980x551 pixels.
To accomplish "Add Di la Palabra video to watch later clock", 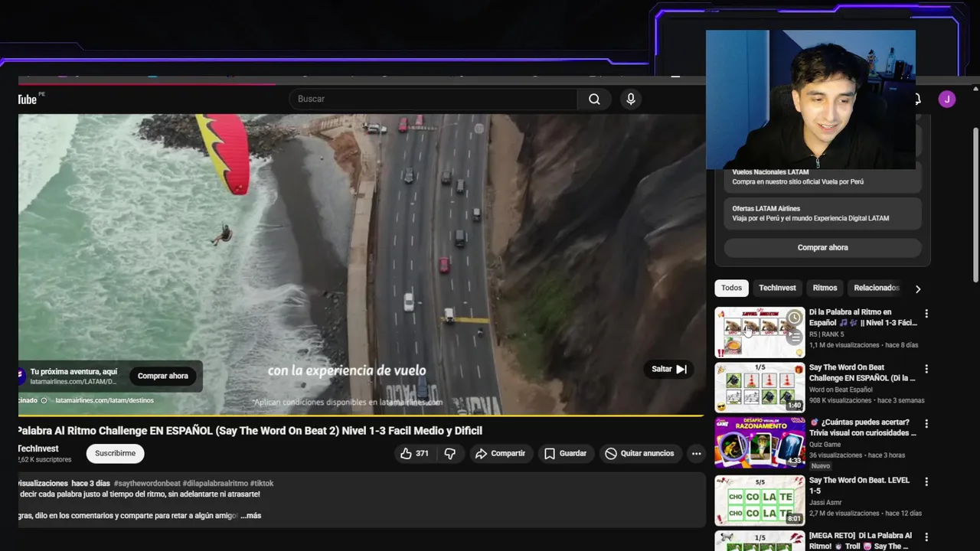I will [x=795, y=318].
